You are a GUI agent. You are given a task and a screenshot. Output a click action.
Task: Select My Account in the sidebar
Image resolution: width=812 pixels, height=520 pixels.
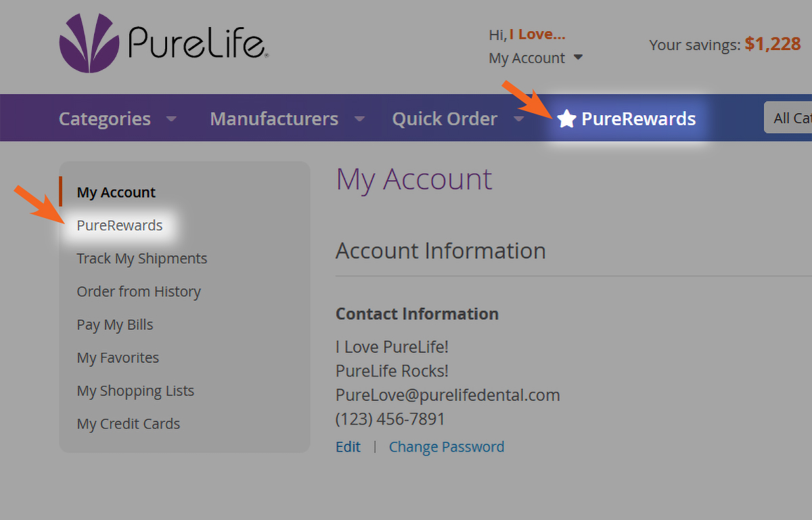point(116,192)
